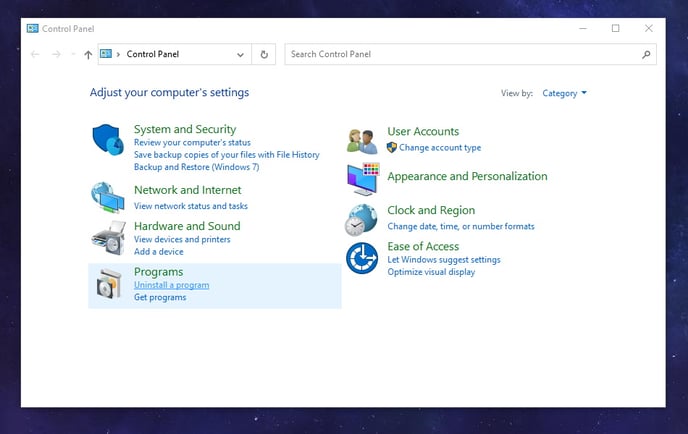The height and width of the screenshot is (434, 688).
Task: Click Control Panel text in address bar
Action: [x=153, y=54]
